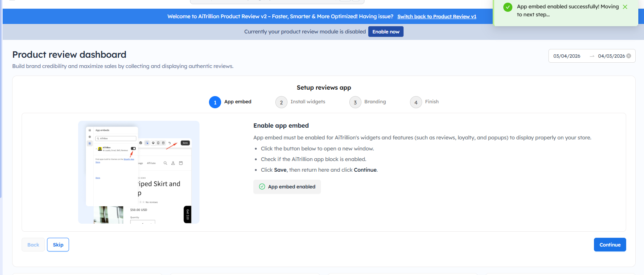
Task: Click the Save button in the tutorial image
Action: (x=185, y=143)
